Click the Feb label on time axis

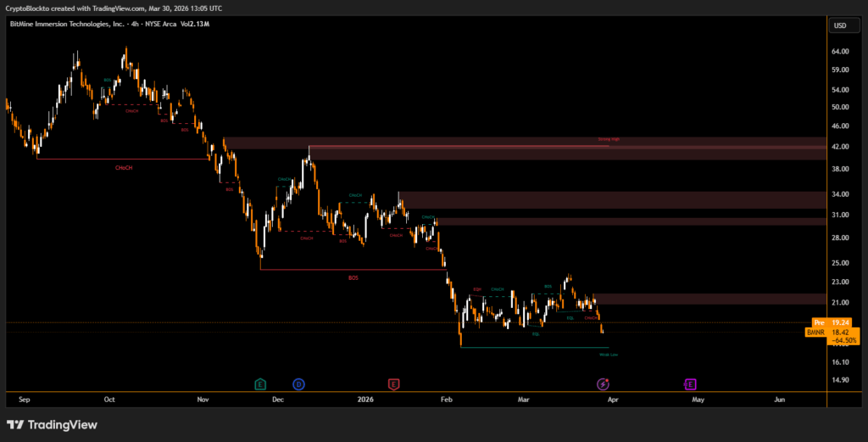coord(448,398)
